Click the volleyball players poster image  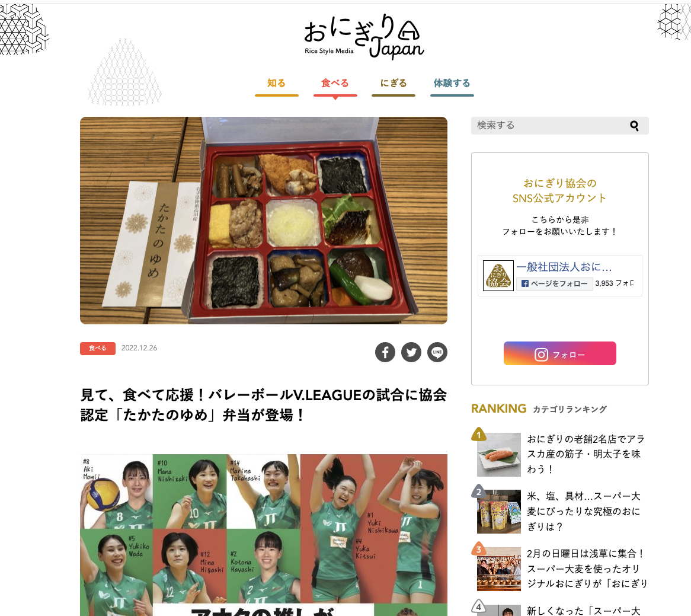click(x=264, y=535)
